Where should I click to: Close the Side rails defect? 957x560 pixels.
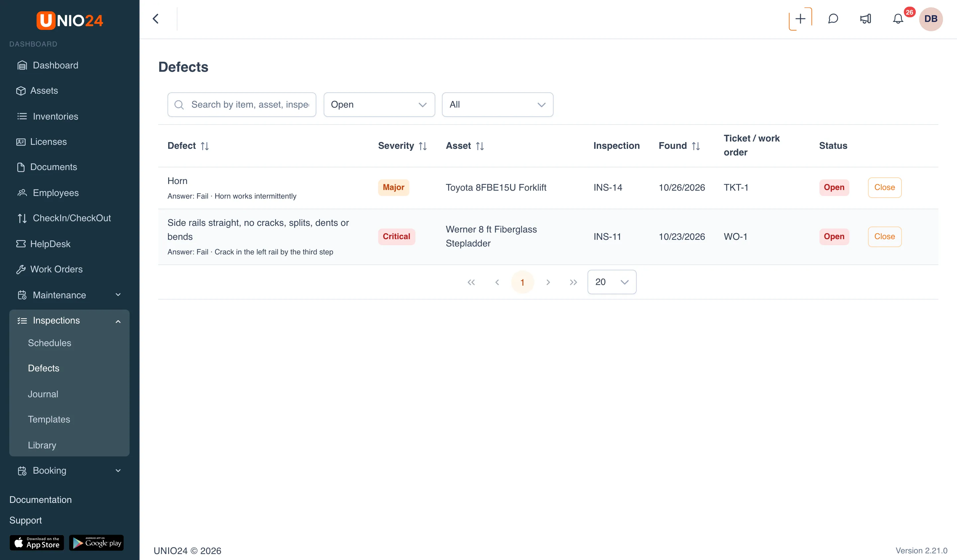click(x=885, y=236)
